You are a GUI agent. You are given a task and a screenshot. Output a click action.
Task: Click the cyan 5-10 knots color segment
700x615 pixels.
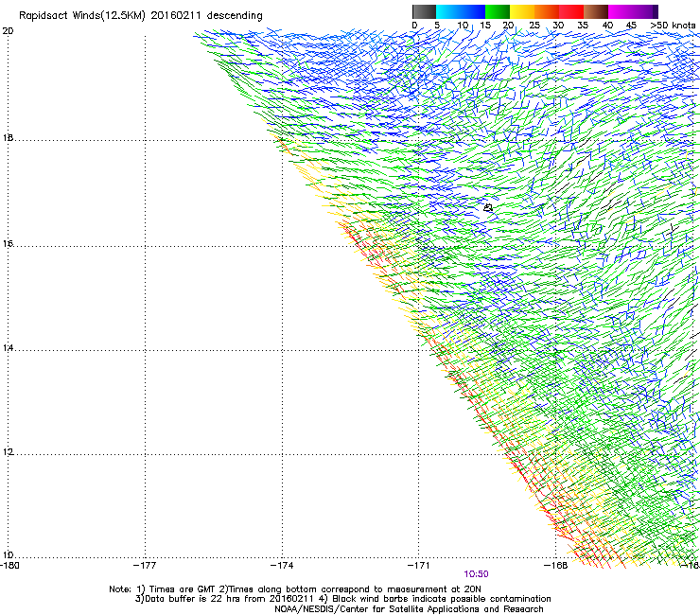tap(448, 11)
